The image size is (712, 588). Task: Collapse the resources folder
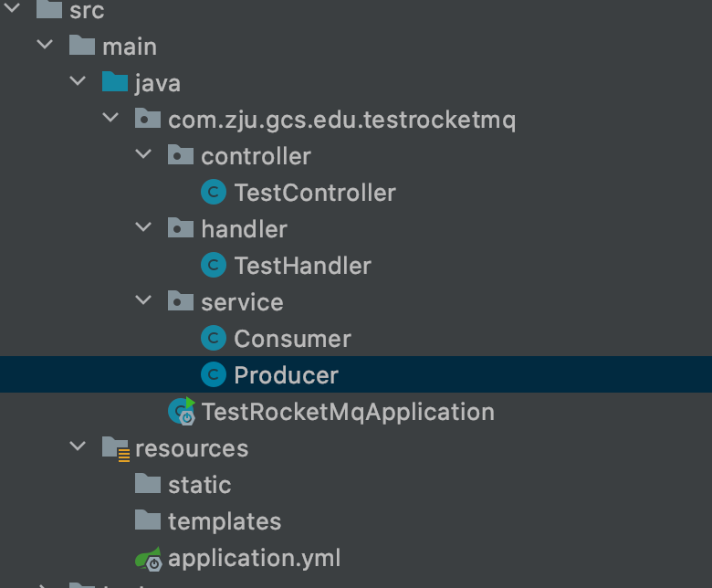click(x=78, y=447)
